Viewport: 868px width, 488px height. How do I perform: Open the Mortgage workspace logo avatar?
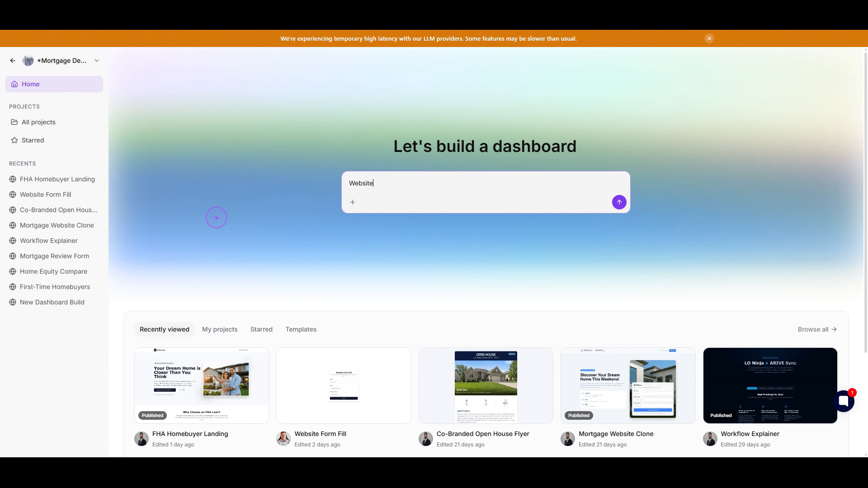point(28,61)
